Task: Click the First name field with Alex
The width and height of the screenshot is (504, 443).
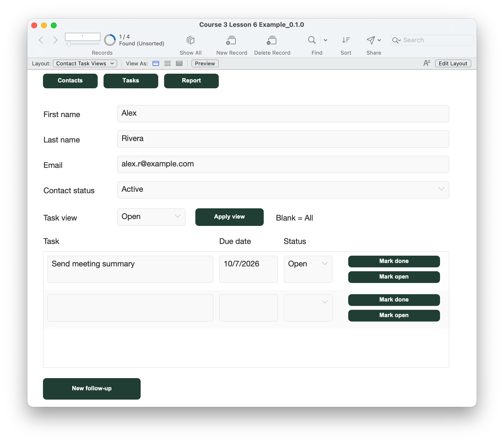Action: [x=283, y=114]
